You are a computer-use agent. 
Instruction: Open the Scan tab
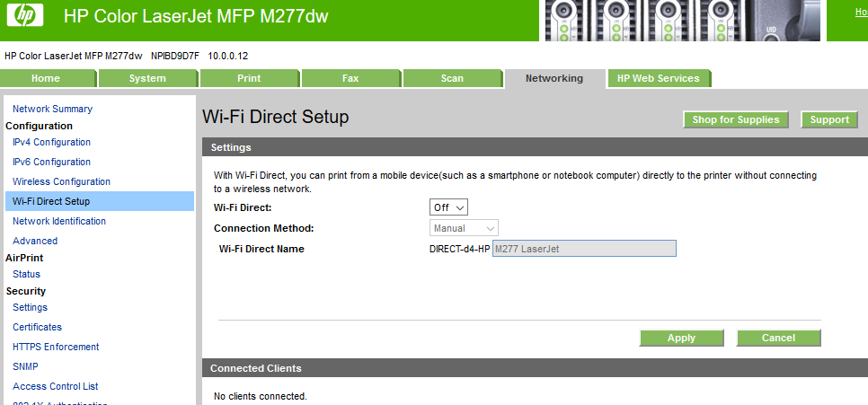point(452,78)
